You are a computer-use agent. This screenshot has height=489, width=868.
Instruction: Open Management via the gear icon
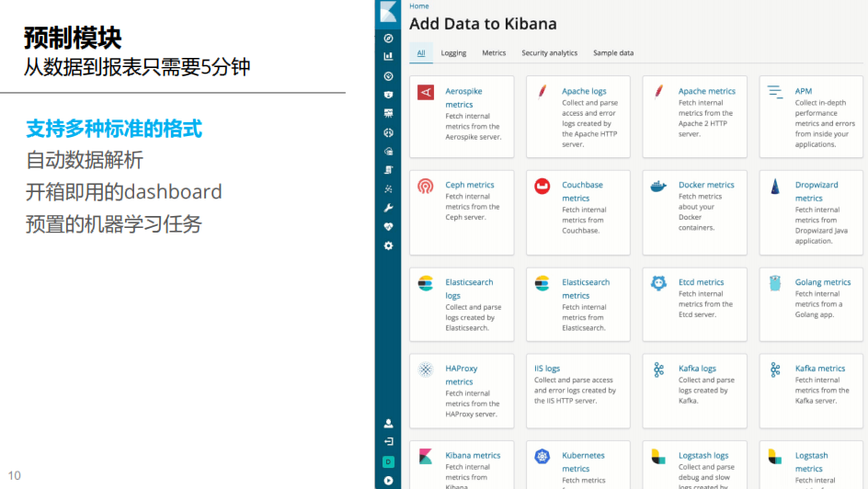coord(388,245)
